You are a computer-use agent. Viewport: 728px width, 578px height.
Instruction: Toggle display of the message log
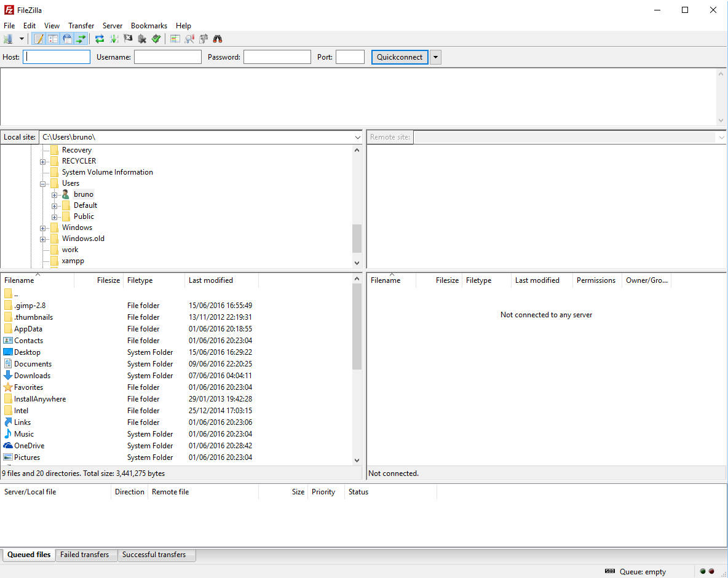(39, 39)
